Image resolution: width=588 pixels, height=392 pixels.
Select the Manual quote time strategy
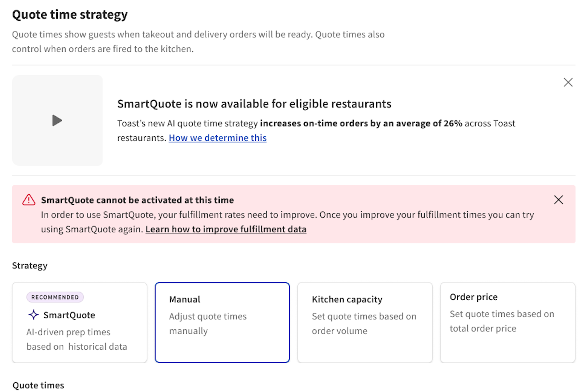[x=222, y=322]
